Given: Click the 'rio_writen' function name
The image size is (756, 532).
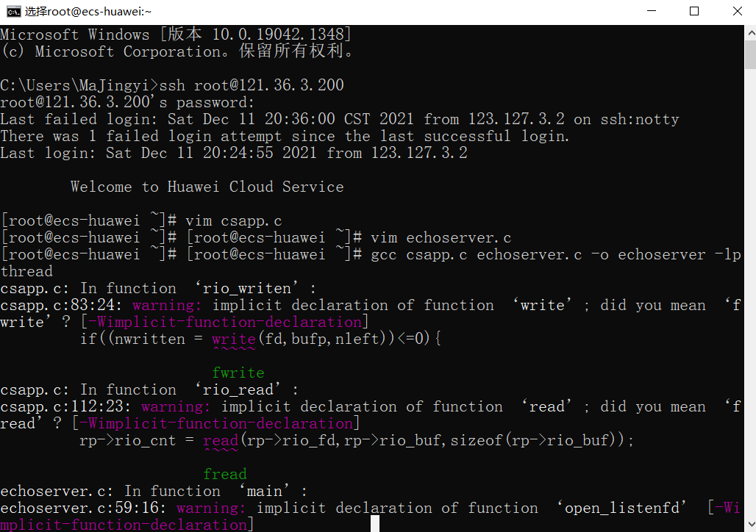Looking at the screenshot, I should pos(246,288).
